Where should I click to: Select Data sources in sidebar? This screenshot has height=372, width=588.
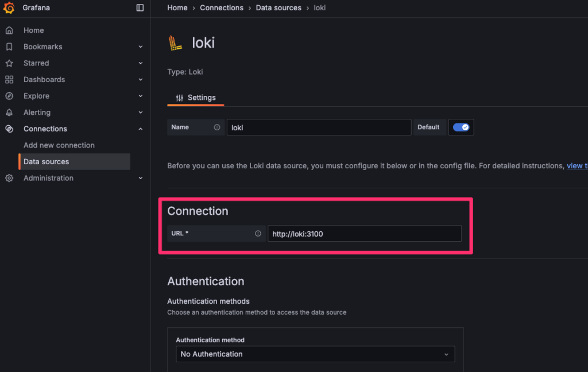click(74, 162)
